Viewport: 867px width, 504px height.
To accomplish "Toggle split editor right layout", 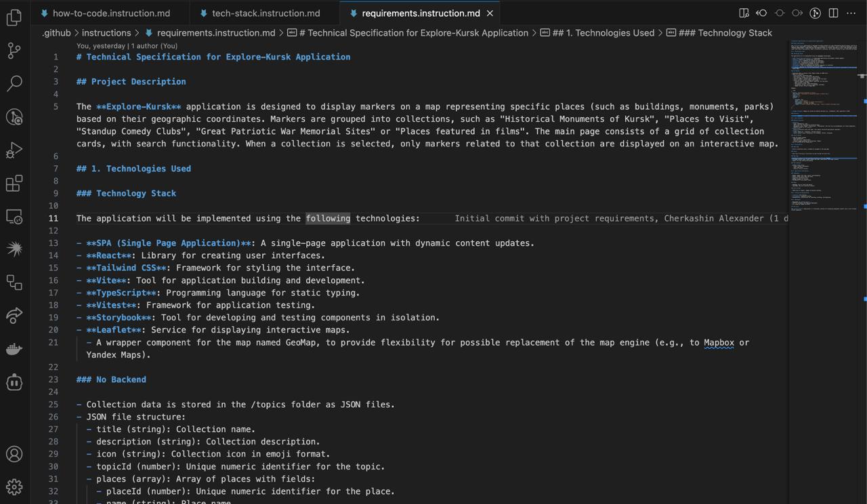I will coord(834,13).
